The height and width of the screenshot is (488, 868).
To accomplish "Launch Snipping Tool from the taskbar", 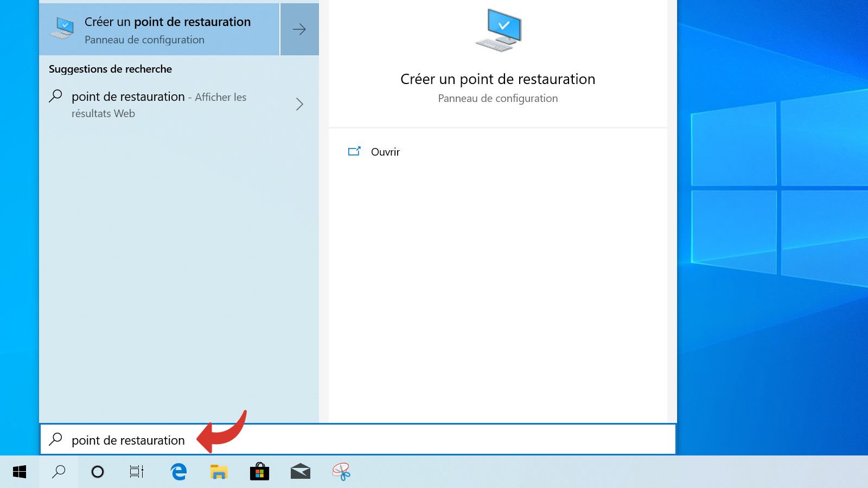I will point(341,472).
